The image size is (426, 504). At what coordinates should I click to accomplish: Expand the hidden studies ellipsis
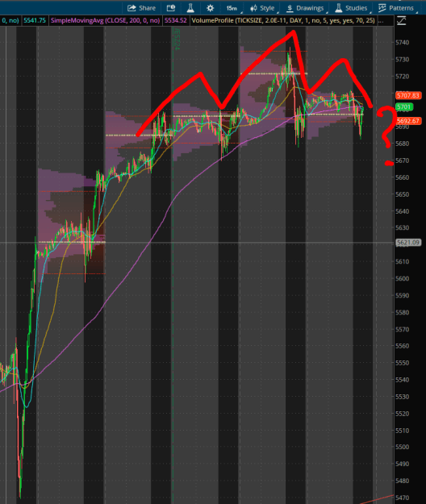click(x=380, y=21)
